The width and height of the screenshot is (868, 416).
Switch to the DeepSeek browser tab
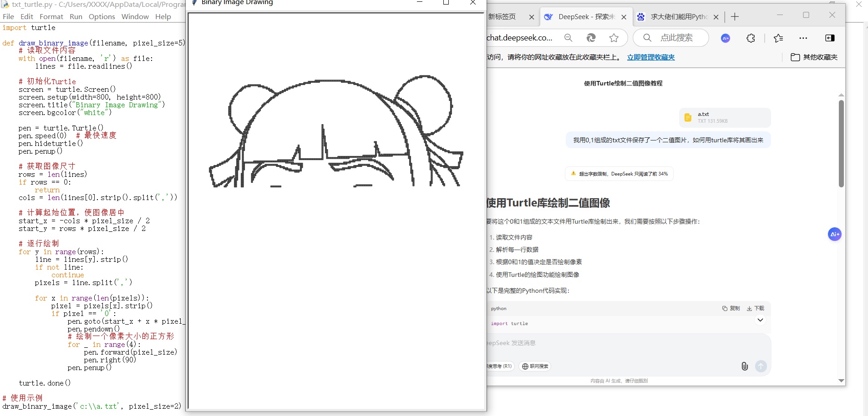586,17
